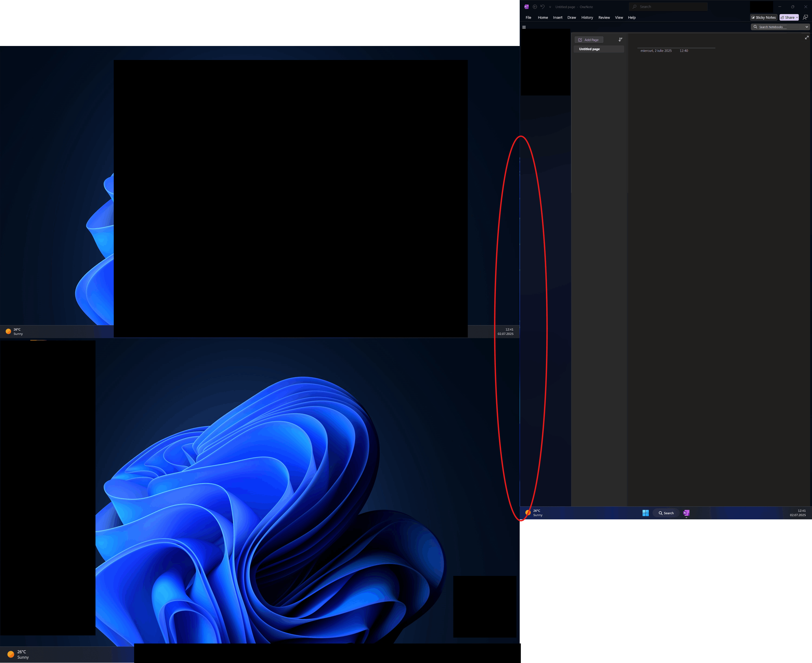Open Sticky Notes button
This screenshot has width=812, height=663.
click(764, 17)
